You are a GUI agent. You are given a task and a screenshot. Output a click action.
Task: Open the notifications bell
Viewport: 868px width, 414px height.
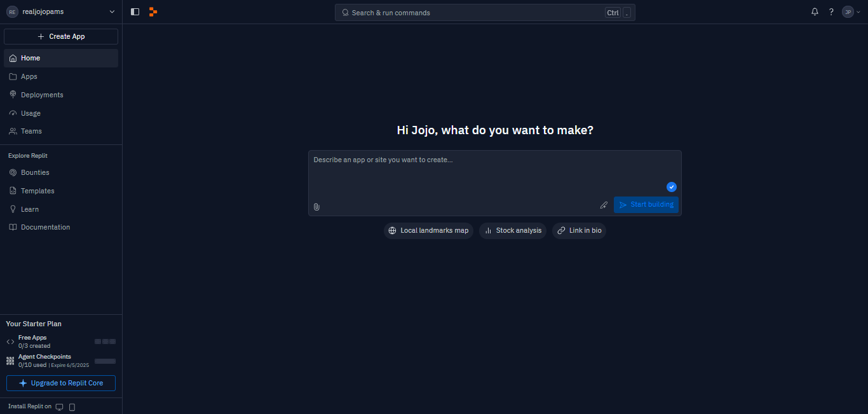(x=815, y=11)
